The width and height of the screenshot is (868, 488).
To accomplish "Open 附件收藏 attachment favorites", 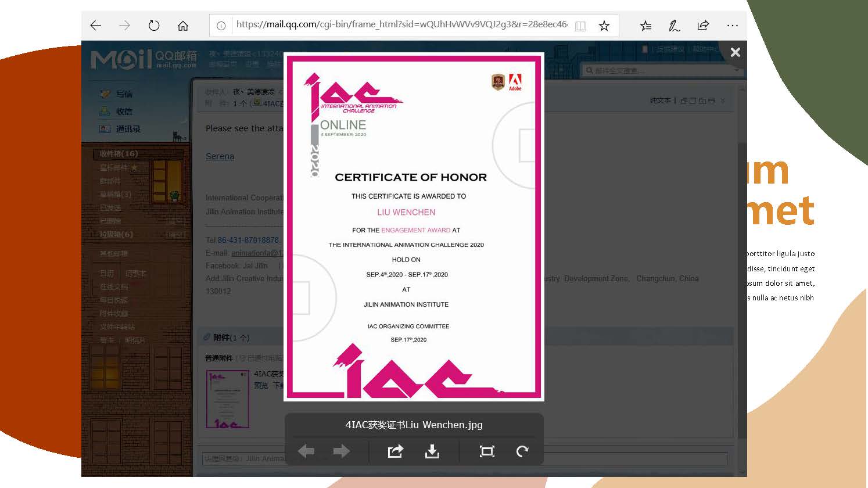I will pos(114,314).
